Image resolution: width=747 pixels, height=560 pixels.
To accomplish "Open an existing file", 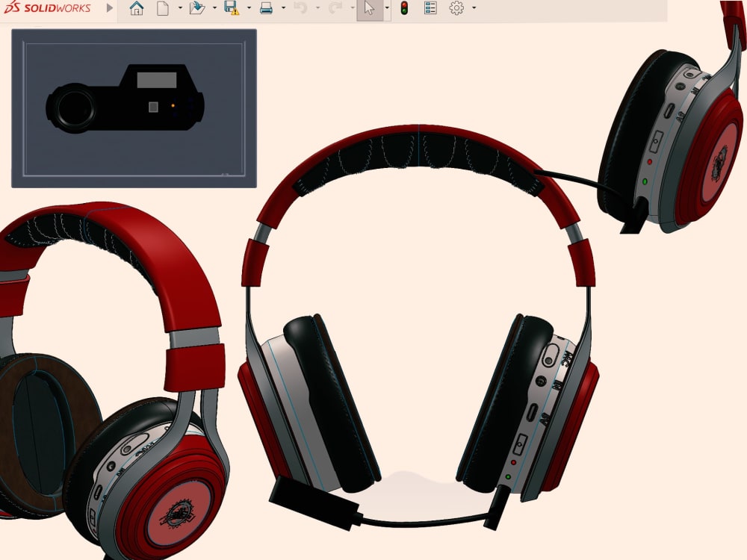I will [x=196, y=8].
